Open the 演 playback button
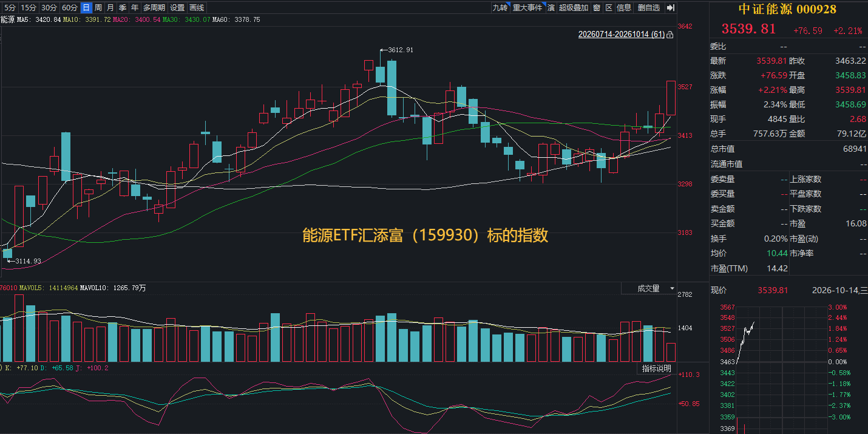 point(551,8)
